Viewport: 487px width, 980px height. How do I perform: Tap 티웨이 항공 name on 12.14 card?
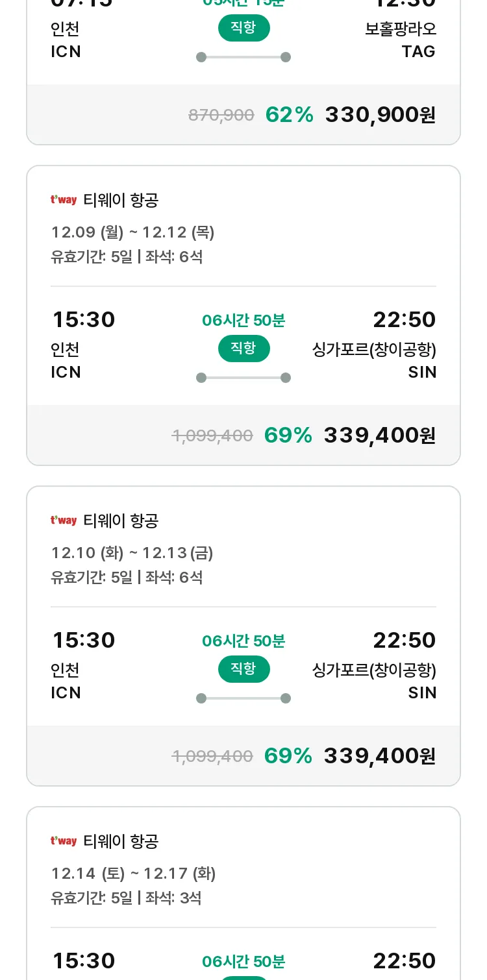(121, 841)
